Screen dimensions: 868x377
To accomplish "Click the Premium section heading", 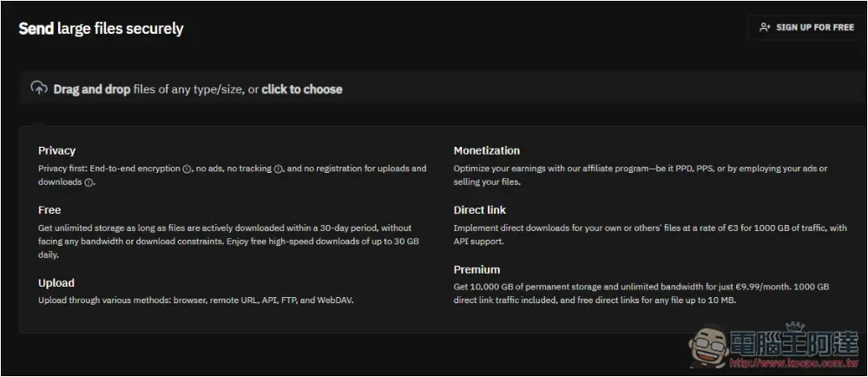I will (x=477, y=269).
